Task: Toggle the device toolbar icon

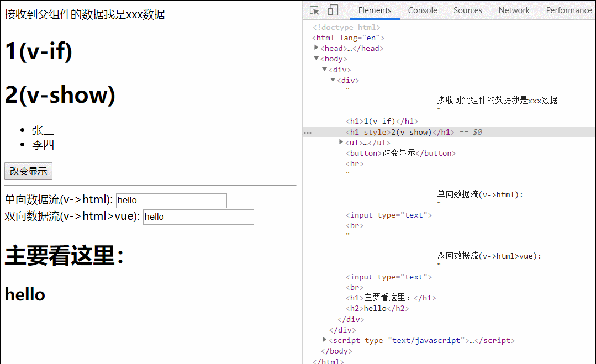Action: 333,10
